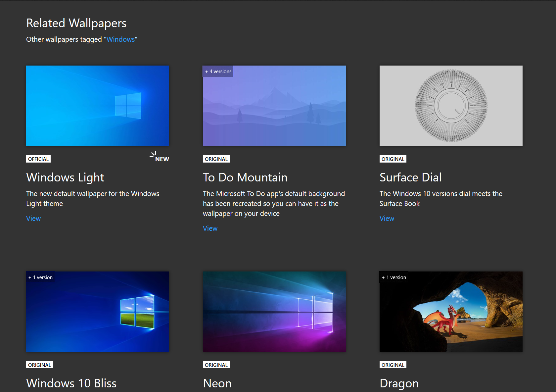Click the Windows Light title
The height and width of the screenshot is (392, 556).
pyautogui.click(x=65, y=177)
